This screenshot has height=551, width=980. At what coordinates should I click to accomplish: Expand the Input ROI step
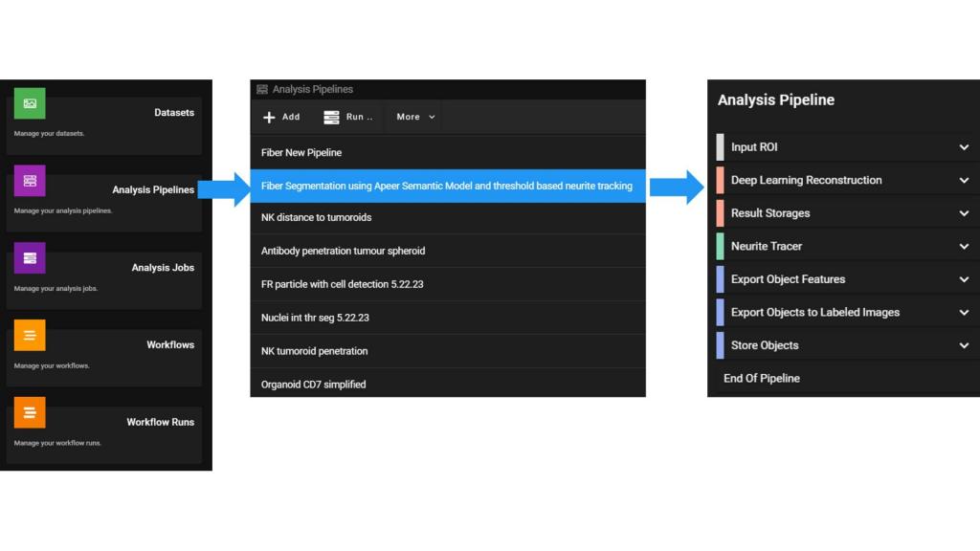coord(964,147)
